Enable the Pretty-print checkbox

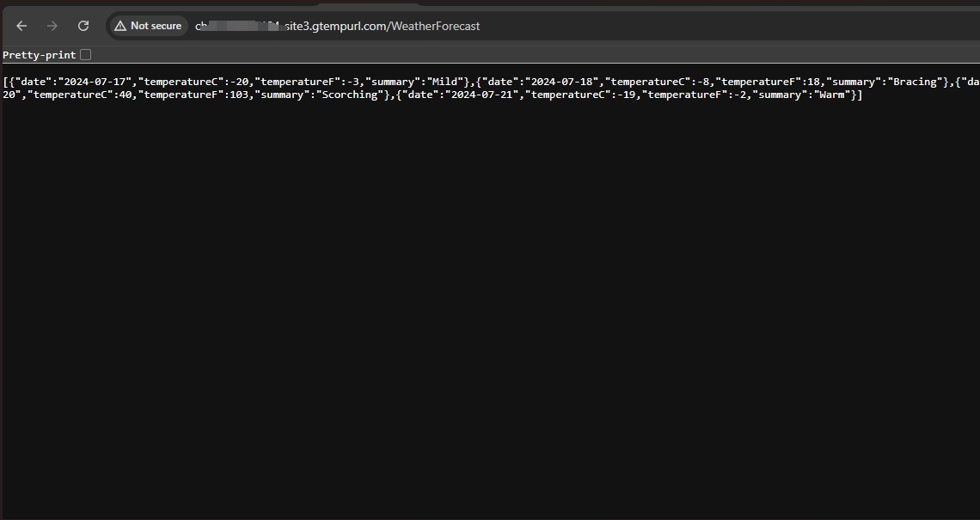click(85, 55)
